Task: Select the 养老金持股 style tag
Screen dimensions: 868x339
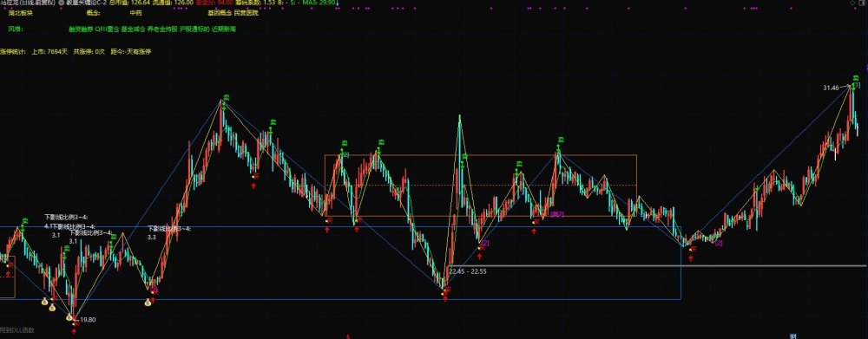Action: [x=163, y=29]
